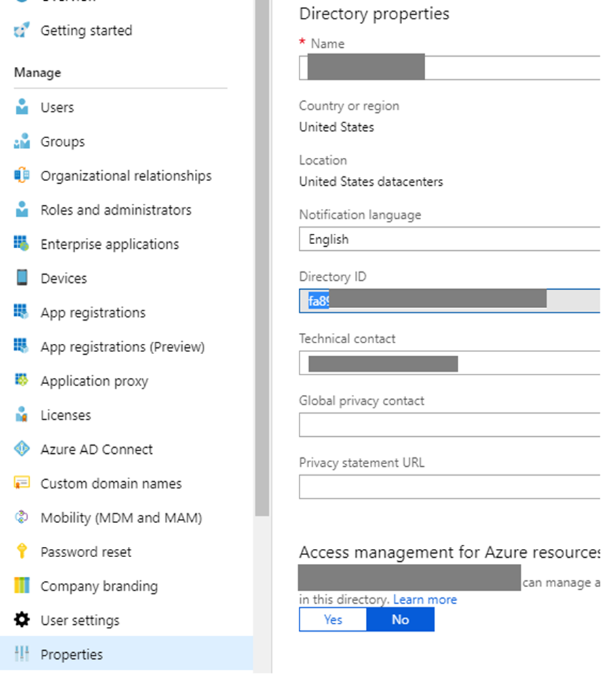Image resolution: width=614 pixels, height=700 pixels.
Task: Click the App registrations grid icon
Action: click(21, 312)
